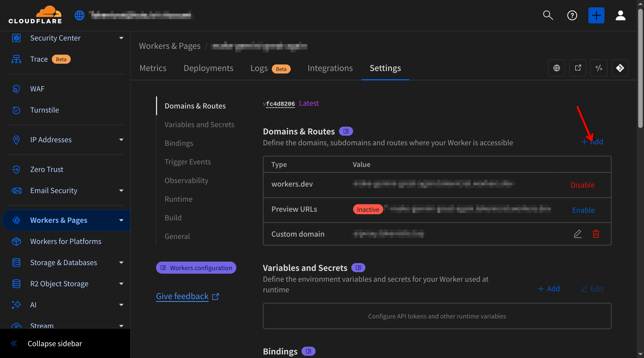
Task: Select Runtime in settings nav
Action: 179,199
